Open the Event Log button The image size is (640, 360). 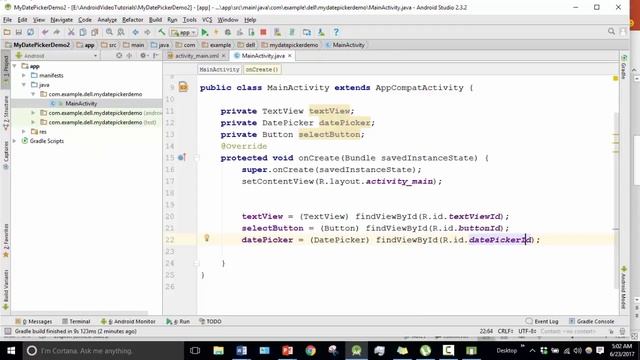tap(542, 321)
